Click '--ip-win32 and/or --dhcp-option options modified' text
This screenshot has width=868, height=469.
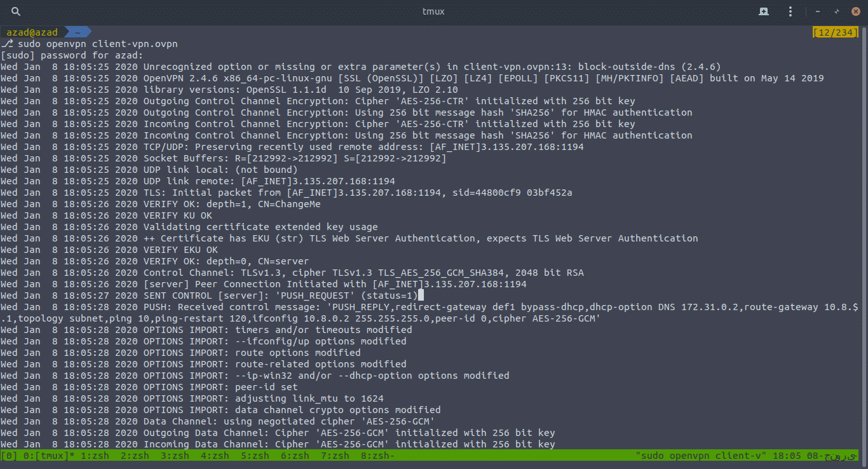[x=372, y=376]
